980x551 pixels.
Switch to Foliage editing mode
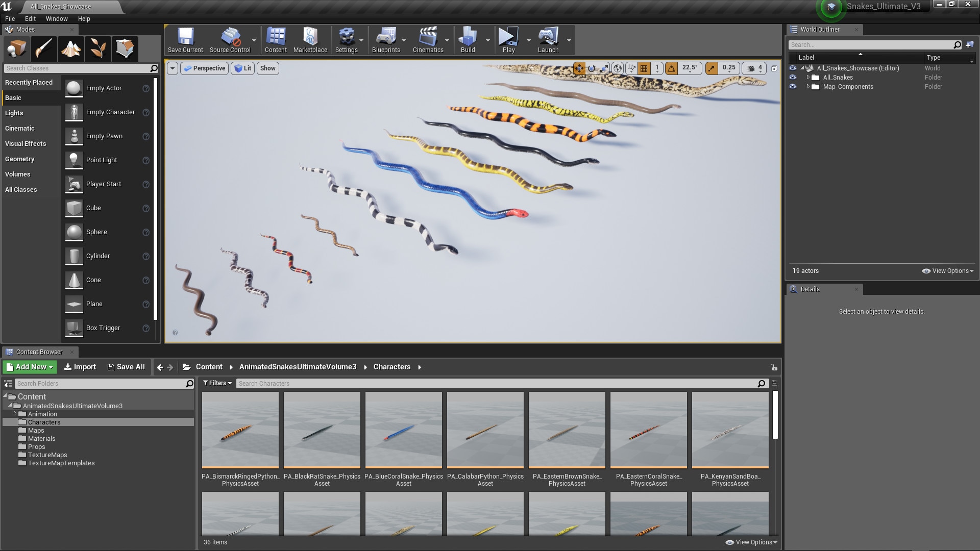[98, 48]
